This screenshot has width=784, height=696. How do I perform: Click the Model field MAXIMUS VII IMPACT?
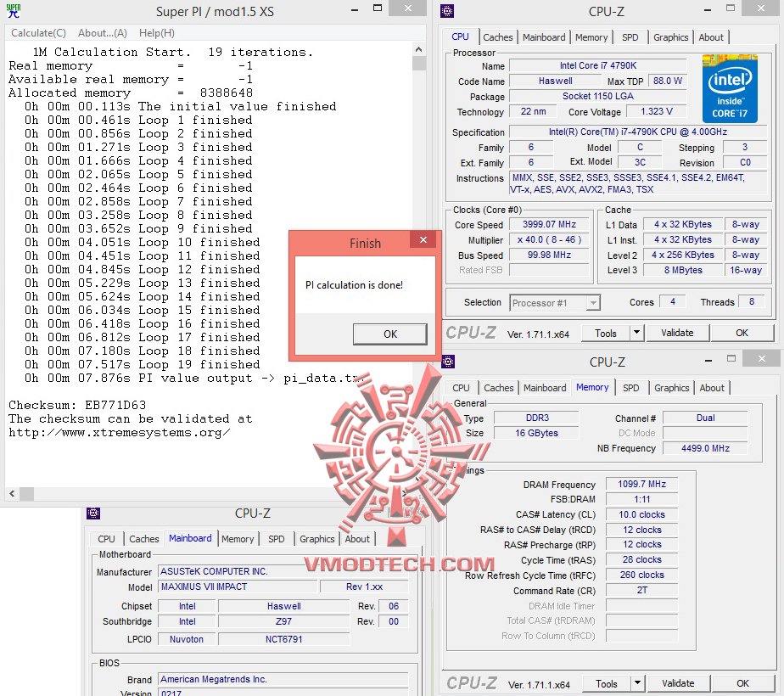(238, 587)
